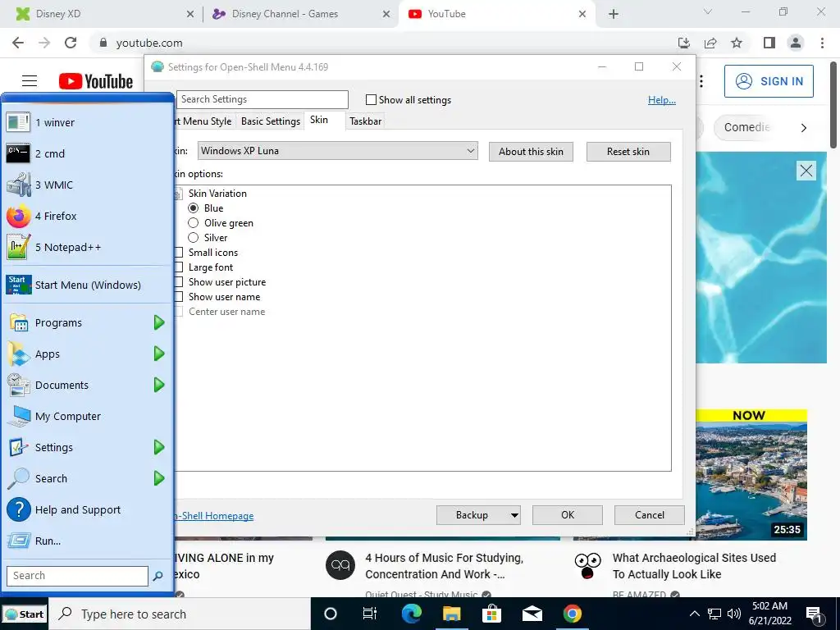The image size is (840, 630).
Task: Click the start menu Search box
Action: pyautogui.click(x=77, y=576)
